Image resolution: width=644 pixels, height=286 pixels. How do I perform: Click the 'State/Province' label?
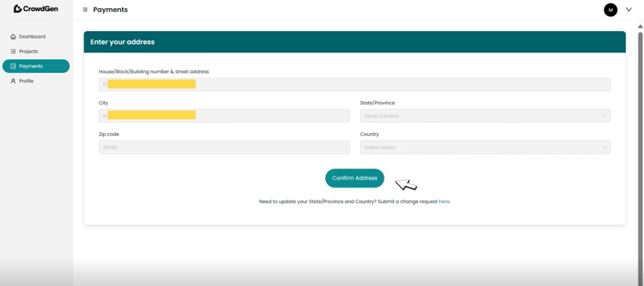377,103
